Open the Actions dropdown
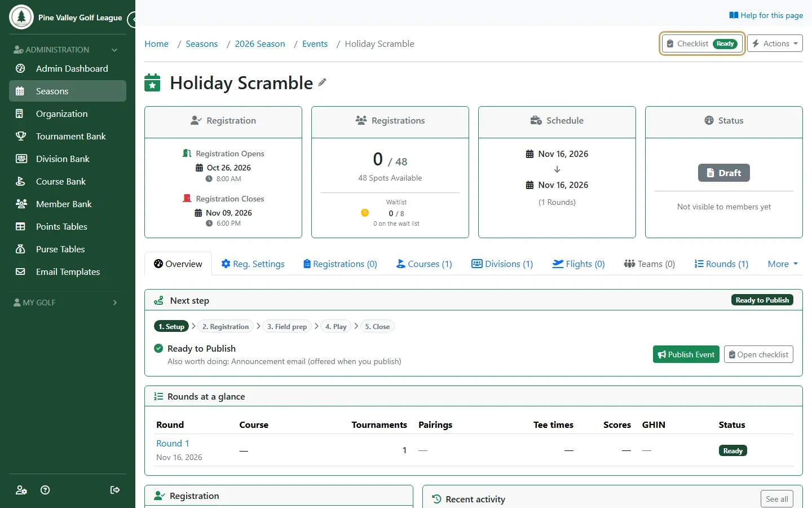The width and height of the screenshot is (812, 508). click(775, 43)
